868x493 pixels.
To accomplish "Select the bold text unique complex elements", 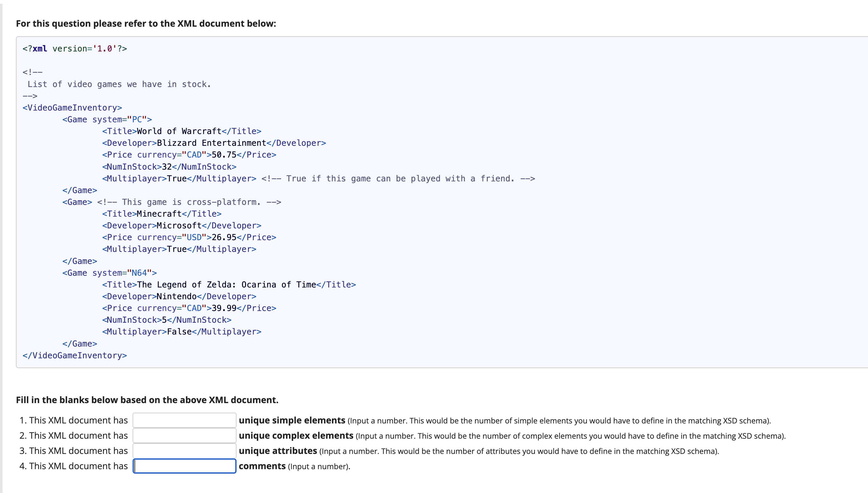I will coord(296,436).
